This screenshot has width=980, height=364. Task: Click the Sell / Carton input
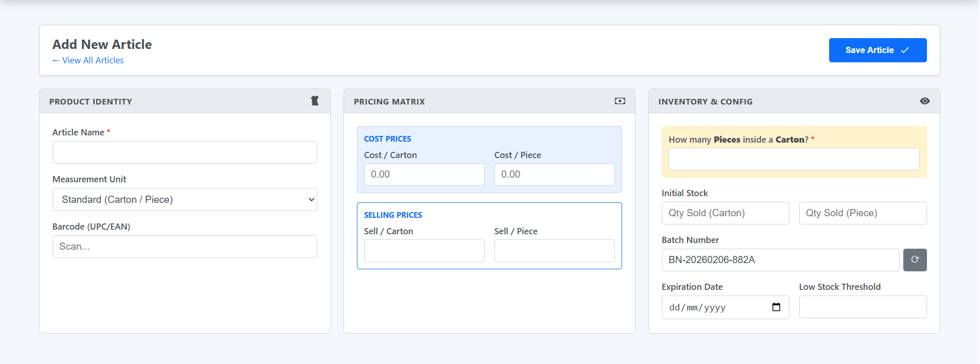point(424,251)
